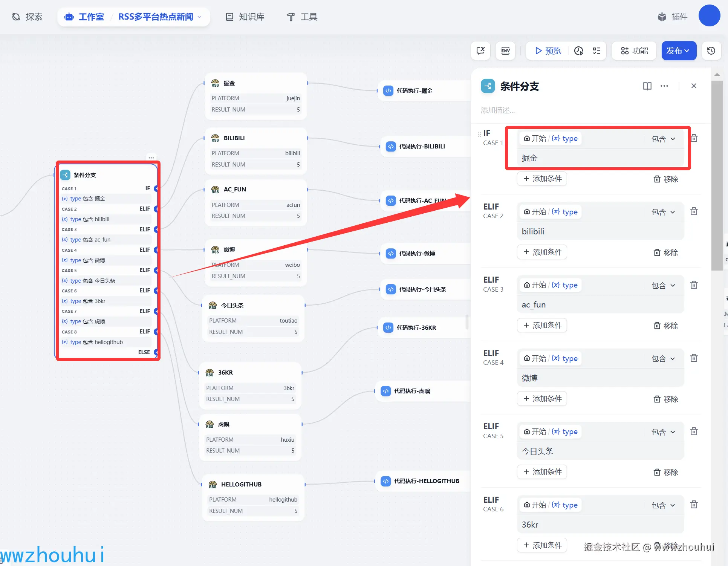Screen dimensions: 728x566
Task: Open the 插件 plugins menu
Action: pos(673,17)
